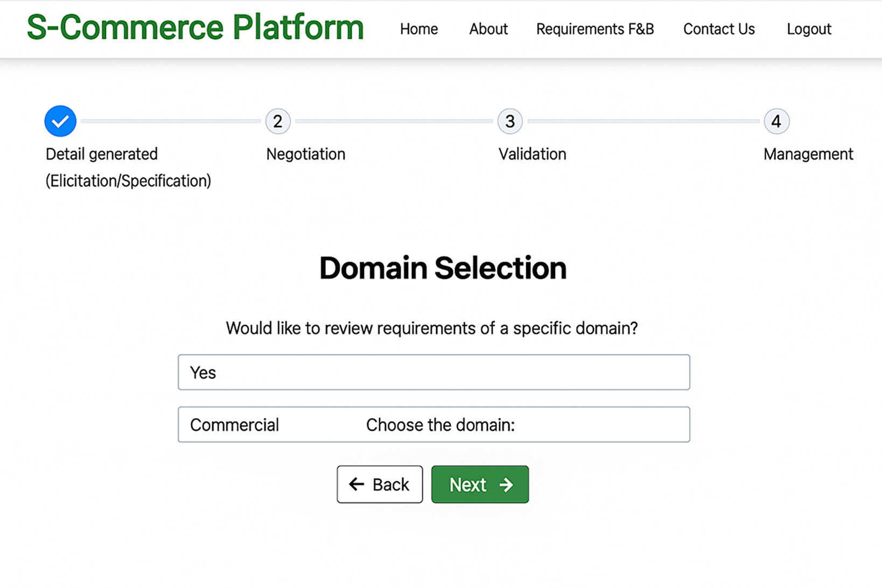Open the About page
This screenshot has width=882, height=588.
pyautogui.click(x=488, y=29)
